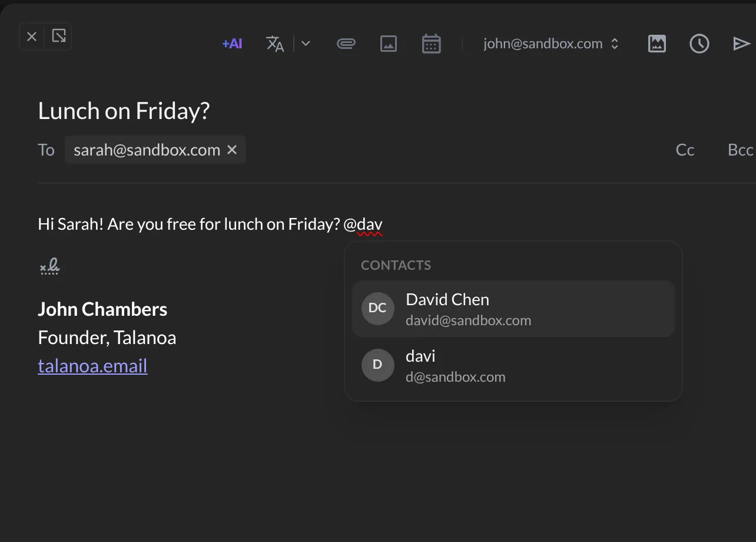Click david@sandbox.com email text

coord(469,320)
